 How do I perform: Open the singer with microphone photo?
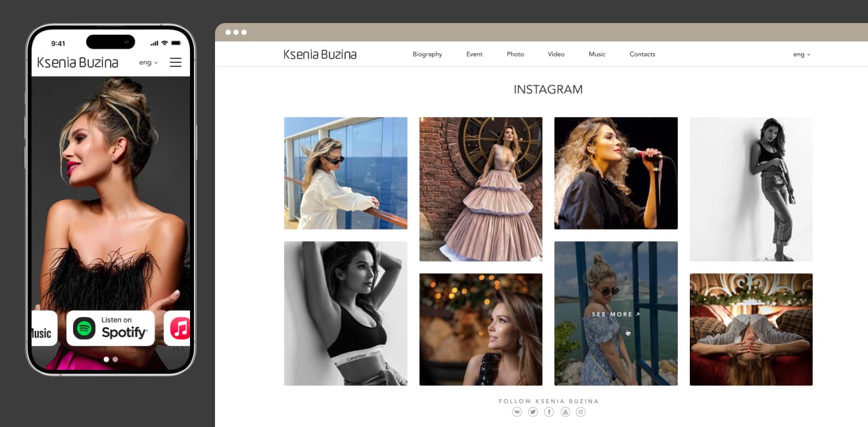pyautogui.click(x=615, y=173)
